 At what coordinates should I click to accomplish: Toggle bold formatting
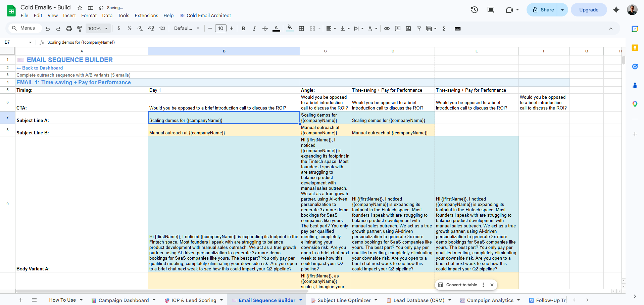(244, 29)
